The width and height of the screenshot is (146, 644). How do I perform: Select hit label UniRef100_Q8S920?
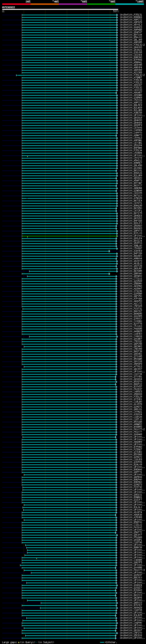tap(131, 178)
